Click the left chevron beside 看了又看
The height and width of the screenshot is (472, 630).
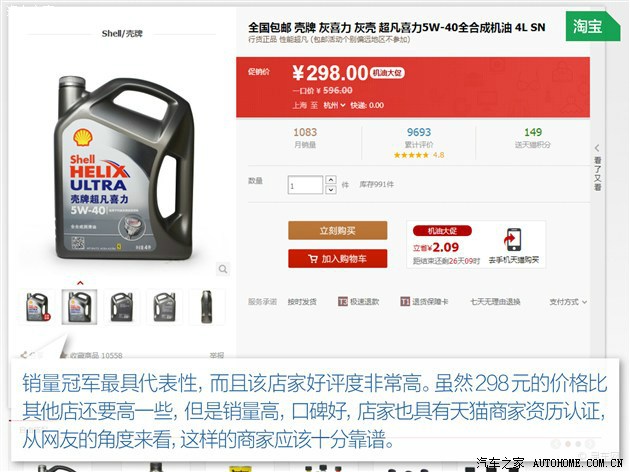[x=597, y=148]
